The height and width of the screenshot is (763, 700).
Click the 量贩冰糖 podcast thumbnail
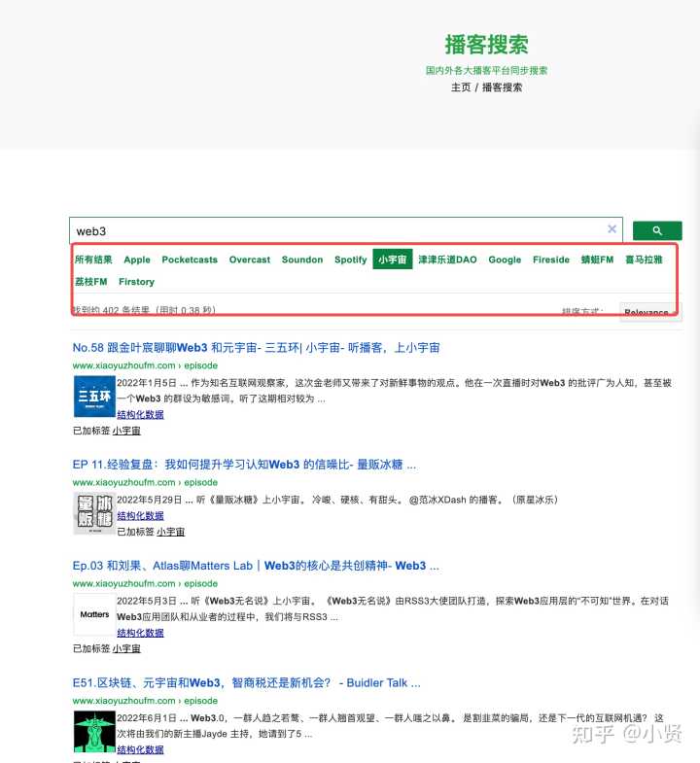[94, 513]
